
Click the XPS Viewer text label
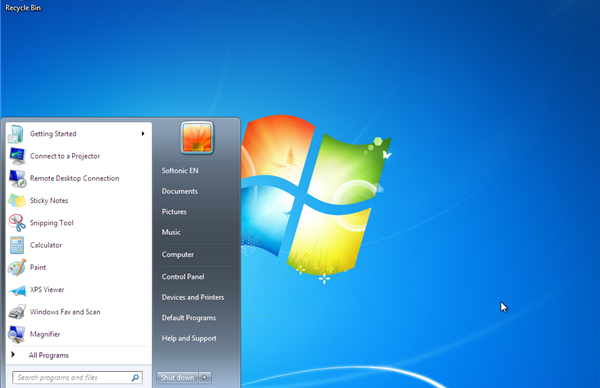(x=47, y=290)
